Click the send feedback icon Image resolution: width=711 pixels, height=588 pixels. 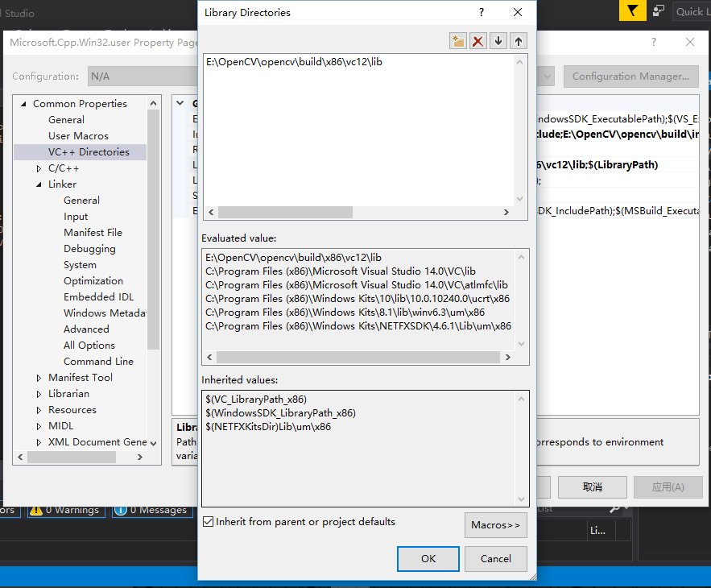(x=659, y=10)
